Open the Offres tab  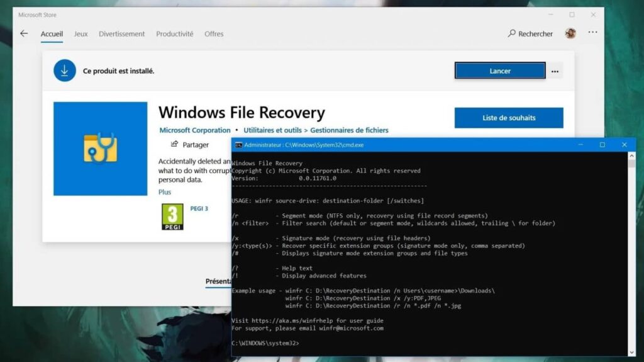coord(214,34)
